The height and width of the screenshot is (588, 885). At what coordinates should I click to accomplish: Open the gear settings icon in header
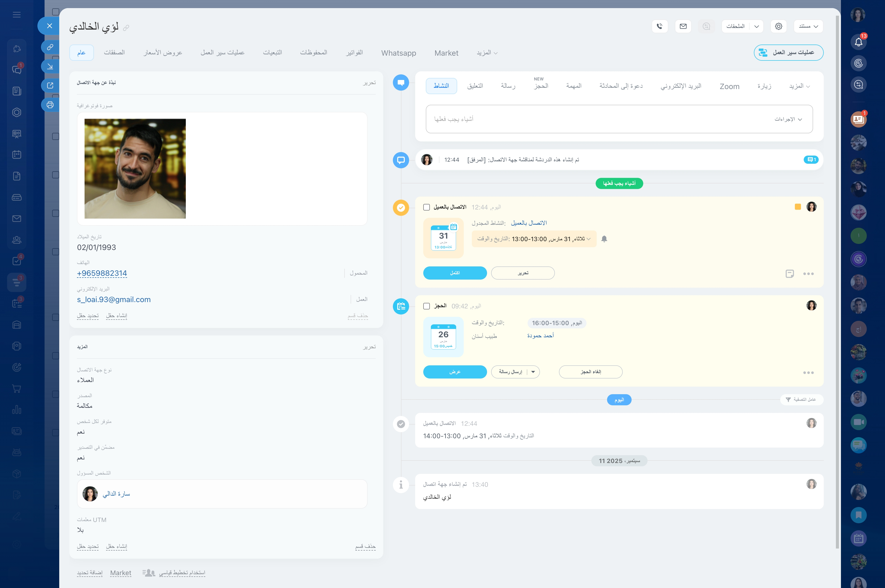(778, 26)
